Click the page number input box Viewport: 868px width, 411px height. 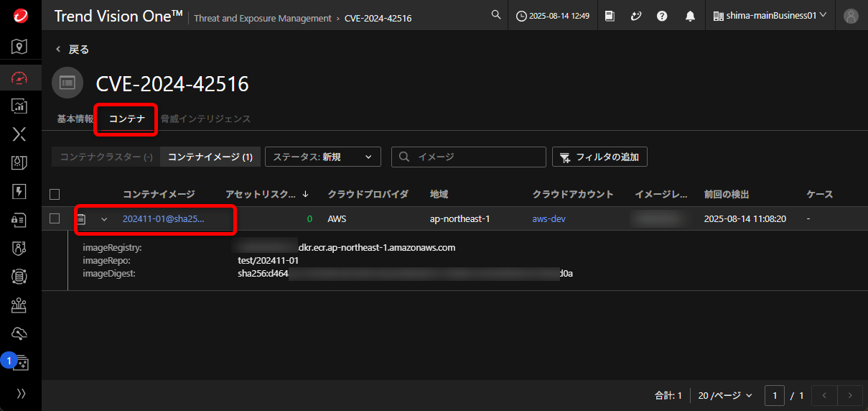click(x=775, y=395)
